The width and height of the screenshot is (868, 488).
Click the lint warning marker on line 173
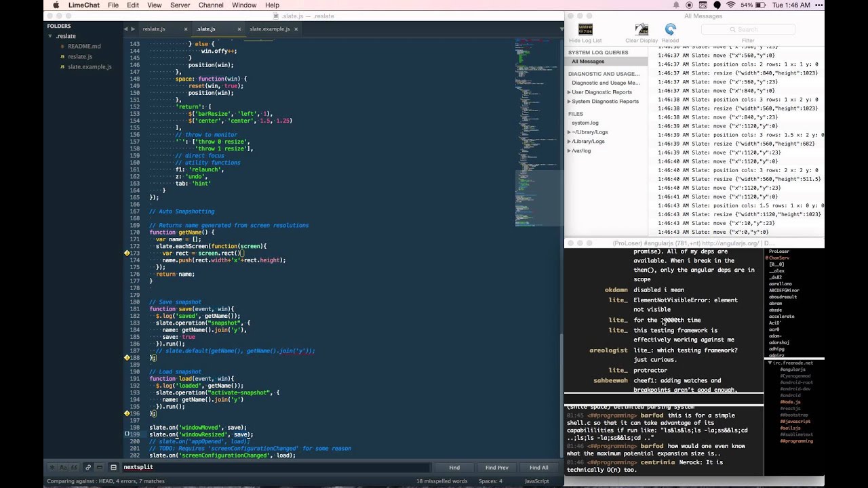127,253
